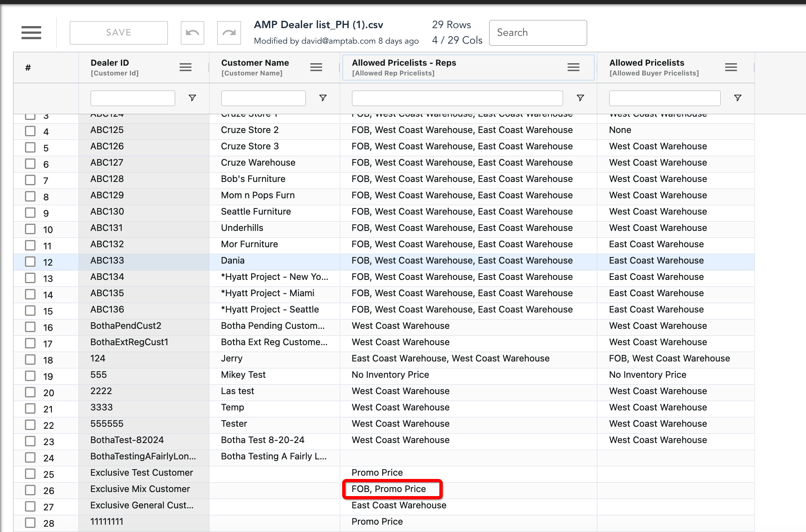This screenshot has width=806, height=532.
Task: Click the redo arrow button
Action: pos(229,33)
